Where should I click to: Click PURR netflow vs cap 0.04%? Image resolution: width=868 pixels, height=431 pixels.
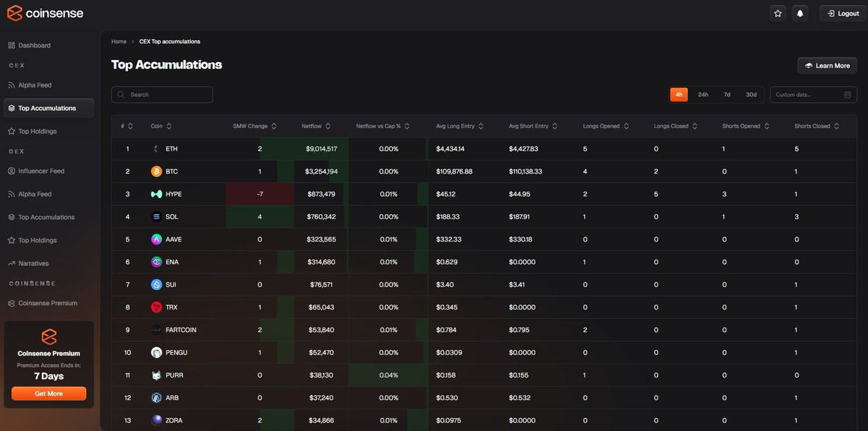[388, 375]
